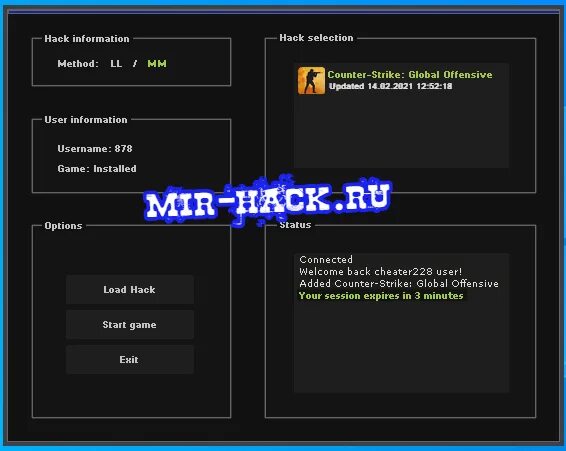
Task: Click the Welcome back cheater228 user! line
Action: tap(380, 272)
